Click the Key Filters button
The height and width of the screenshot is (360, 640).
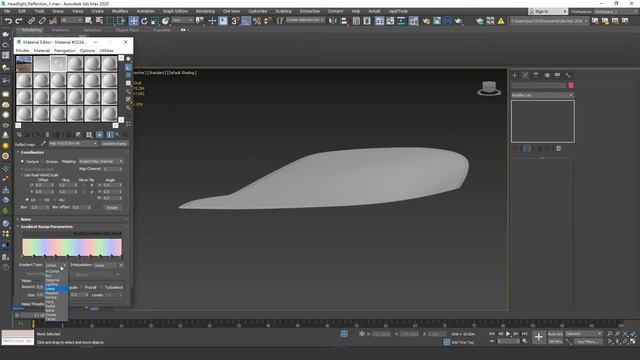[x=588, y=342]
